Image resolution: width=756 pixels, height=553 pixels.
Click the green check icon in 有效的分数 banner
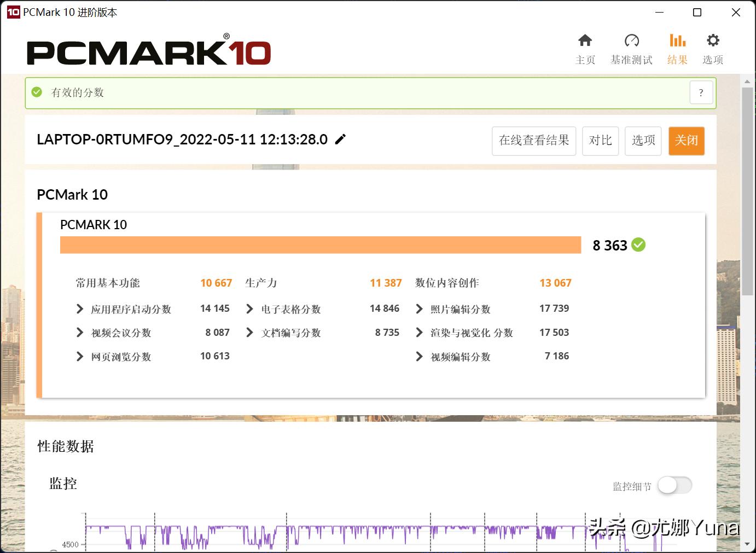pos(37,92)
